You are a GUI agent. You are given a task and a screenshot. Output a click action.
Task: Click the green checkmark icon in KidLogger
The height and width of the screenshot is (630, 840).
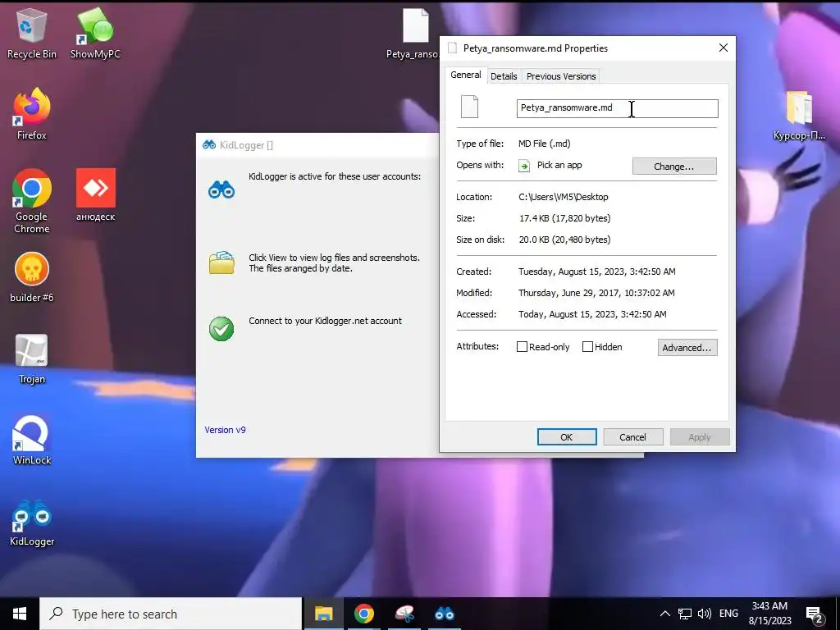click(221, 328)
